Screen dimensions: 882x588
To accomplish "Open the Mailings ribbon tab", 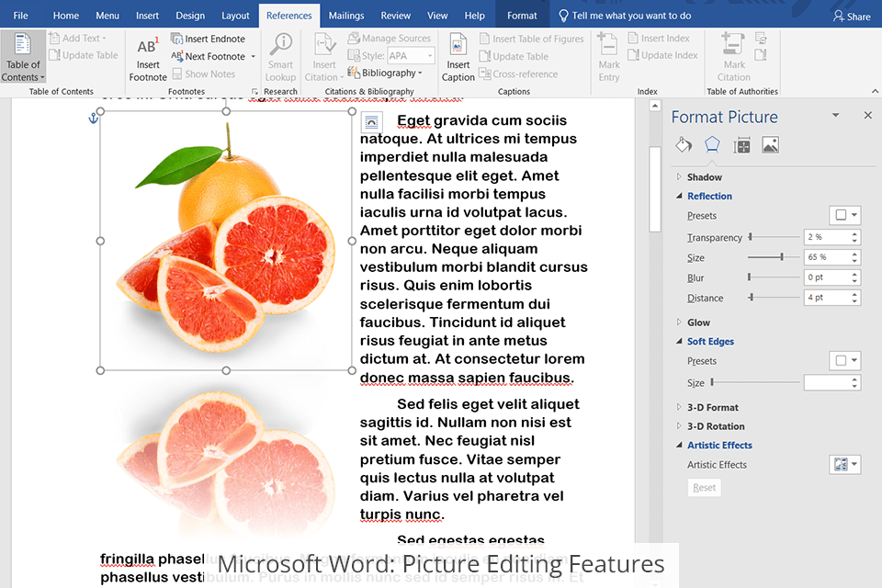I will [x=346, y=16].
